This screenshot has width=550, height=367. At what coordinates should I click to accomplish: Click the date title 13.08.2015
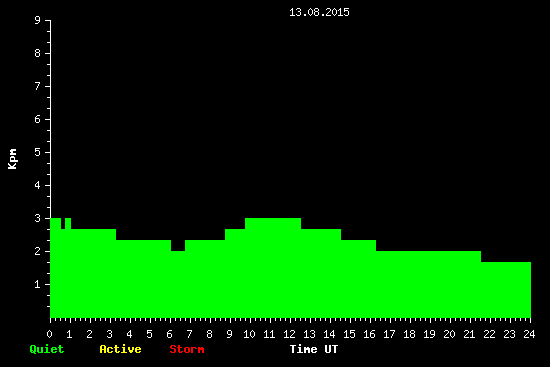pyautogui.click(x=319, y=12)
